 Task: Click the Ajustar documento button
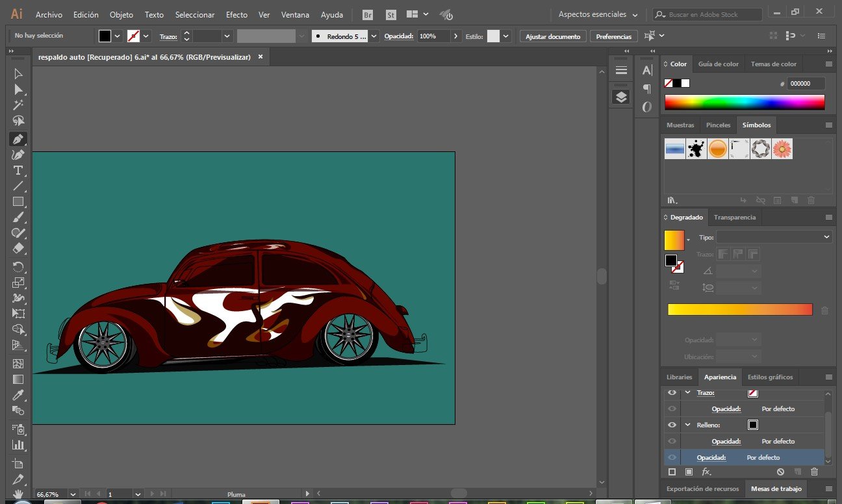[x=553, y=36]
